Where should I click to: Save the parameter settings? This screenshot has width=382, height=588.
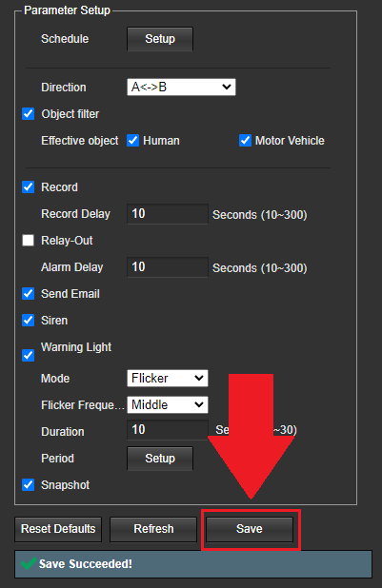pyautogui.click(x=250, y=530)
